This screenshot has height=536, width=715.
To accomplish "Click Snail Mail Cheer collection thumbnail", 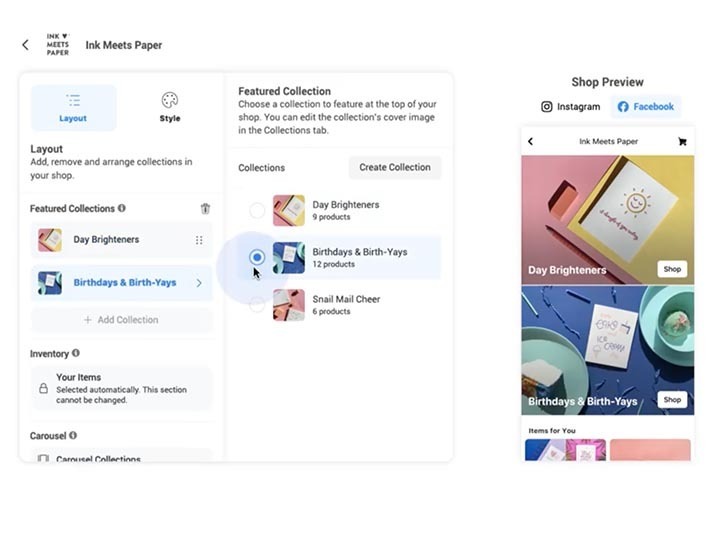I will tap(289, 305).
